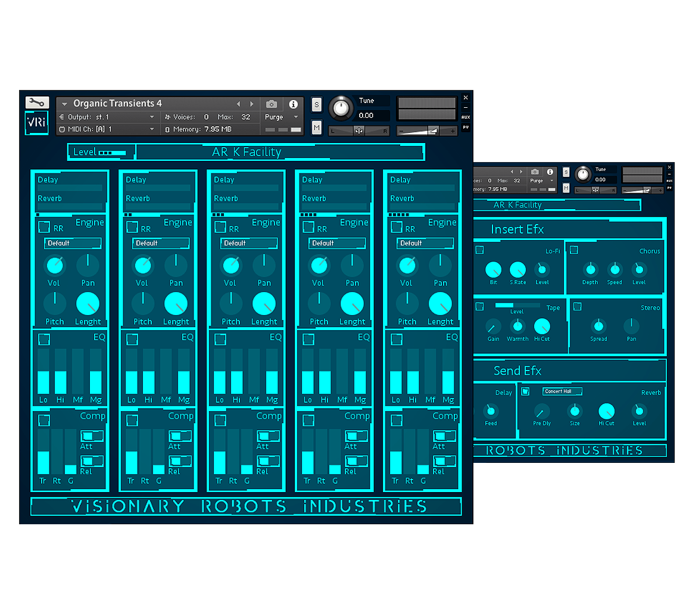686x616 pixels.
Task: Open the fifth engine Default dropdown
Action: [425, 243]
